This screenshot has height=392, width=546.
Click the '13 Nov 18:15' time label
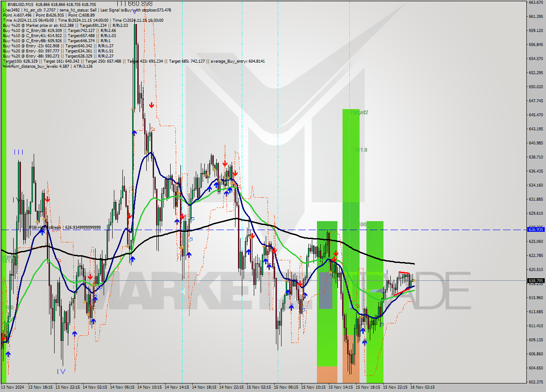tap(41, 387)
